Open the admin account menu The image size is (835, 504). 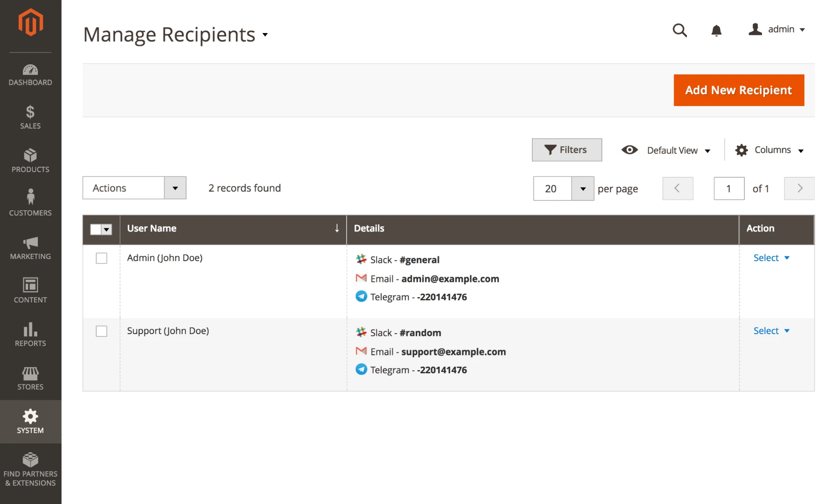coord(777,30)
